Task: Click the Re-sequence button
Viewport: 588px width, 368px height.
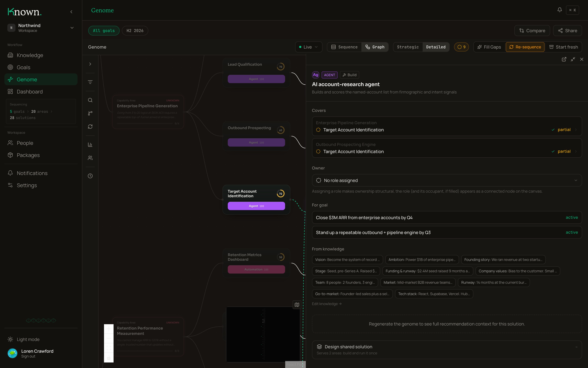Action: [525, 47]
